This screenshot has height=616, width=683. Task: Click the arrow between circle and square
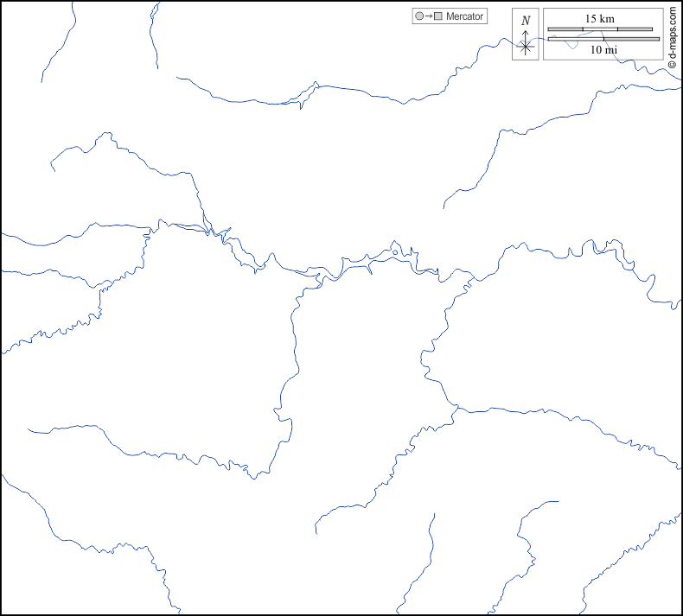[429, 16]
